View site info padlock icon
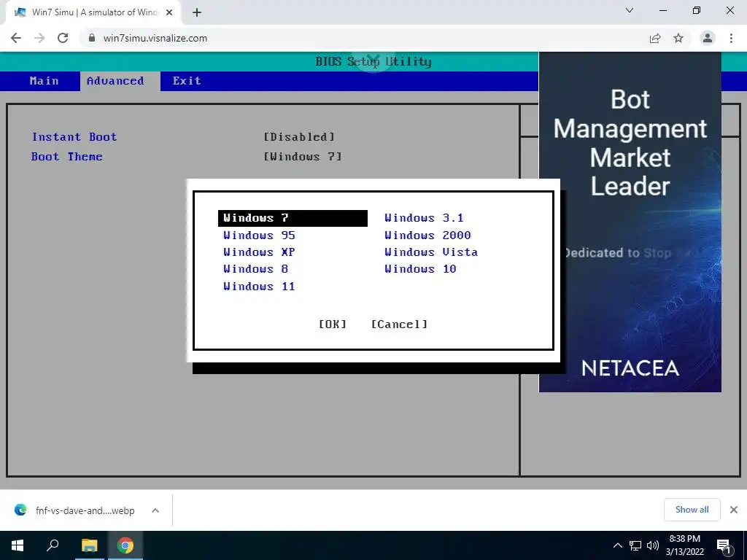747x560 pixels. [92, 38]
